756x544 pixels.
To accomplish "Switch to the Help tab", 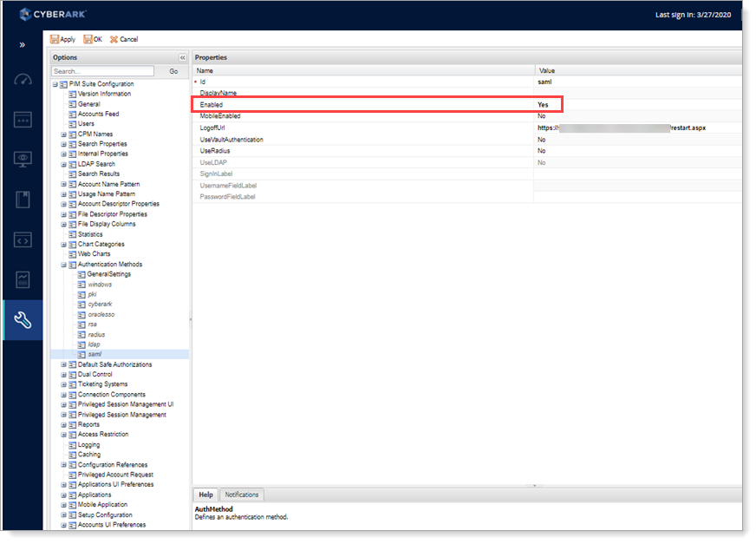I will point(205,495).
